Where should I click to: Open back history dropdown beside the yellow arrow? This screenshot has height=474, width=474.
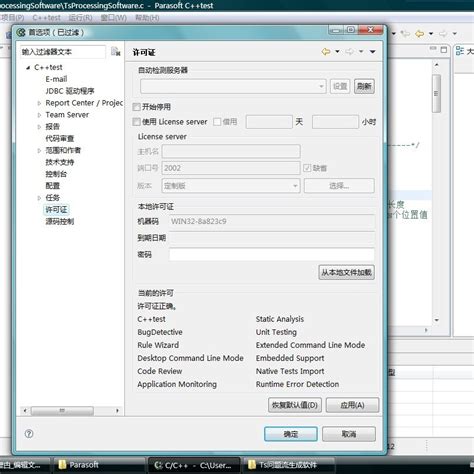[x=337, y=52]
